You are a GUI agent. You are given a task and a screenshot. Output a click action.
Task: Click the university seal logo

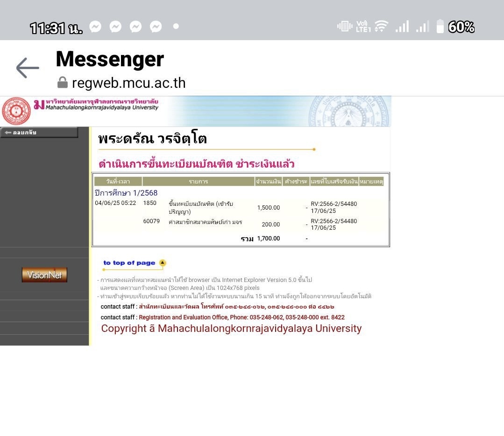16,111
